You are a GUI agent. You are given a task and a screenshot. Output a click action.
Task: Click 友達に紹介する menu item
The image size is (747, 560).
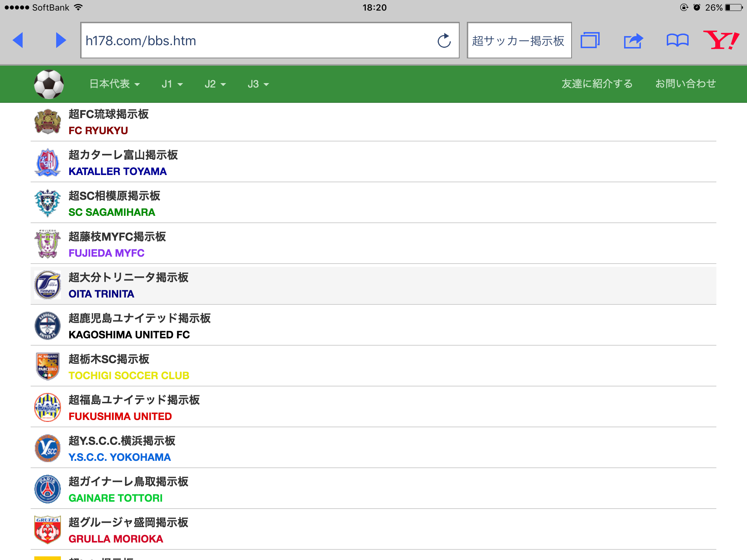597,84
